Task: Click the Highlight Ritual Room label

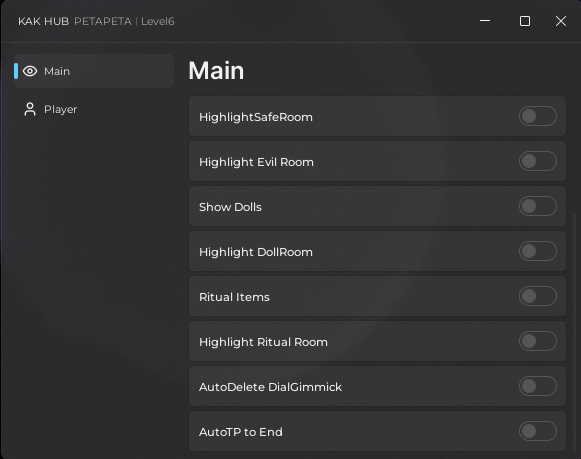Action: coord(263,342)
